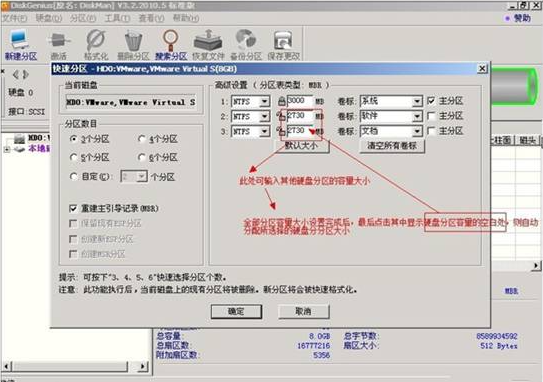Click the partition 3 size input field

tap(300, 131)
